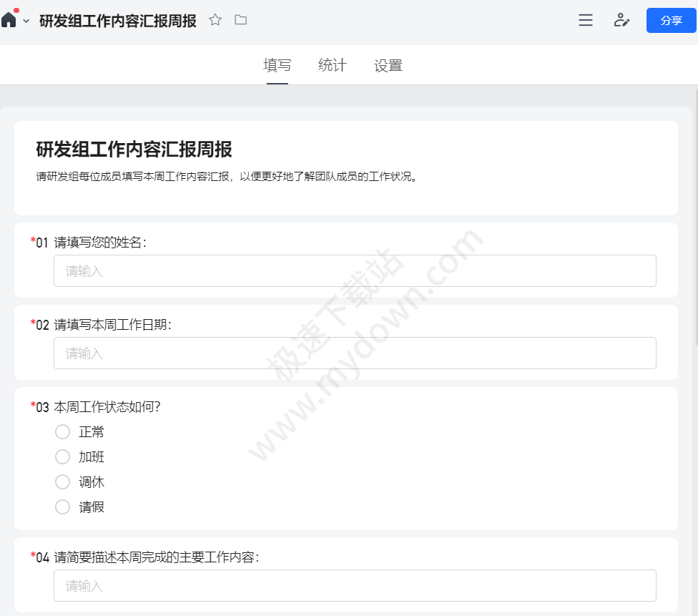Expand the chevron next to home icon
Viewport: 698px width, 616px height.
[26, 21]
